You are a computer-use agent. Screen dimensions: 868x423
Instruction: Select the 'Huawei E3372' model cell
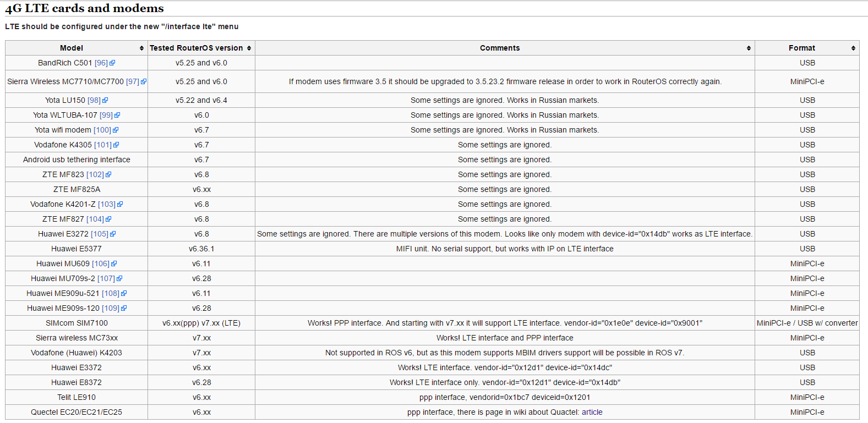point(77,367)
